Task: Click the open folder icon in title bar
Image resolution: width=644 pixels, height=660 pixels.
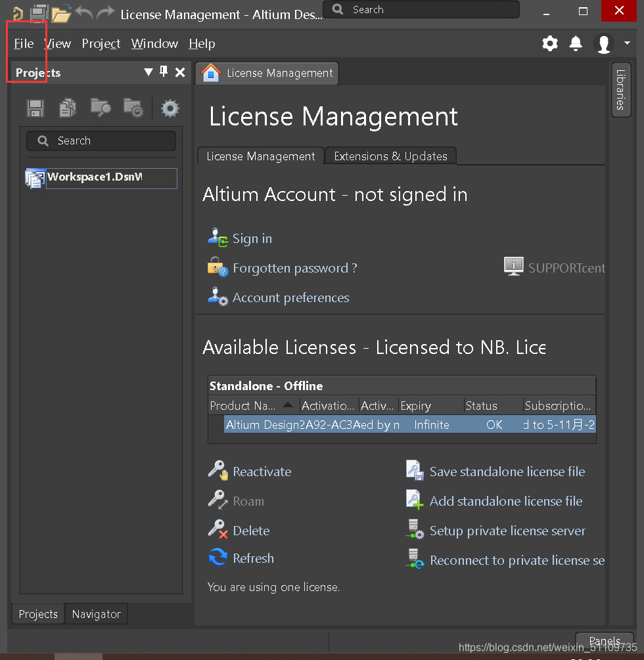Action: pos(61,14)
